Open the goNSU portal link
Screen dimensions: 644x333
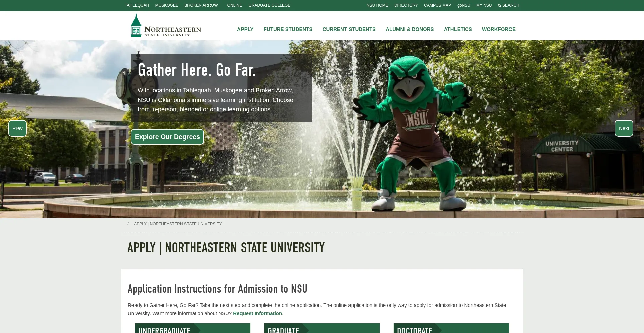point(464,5)
